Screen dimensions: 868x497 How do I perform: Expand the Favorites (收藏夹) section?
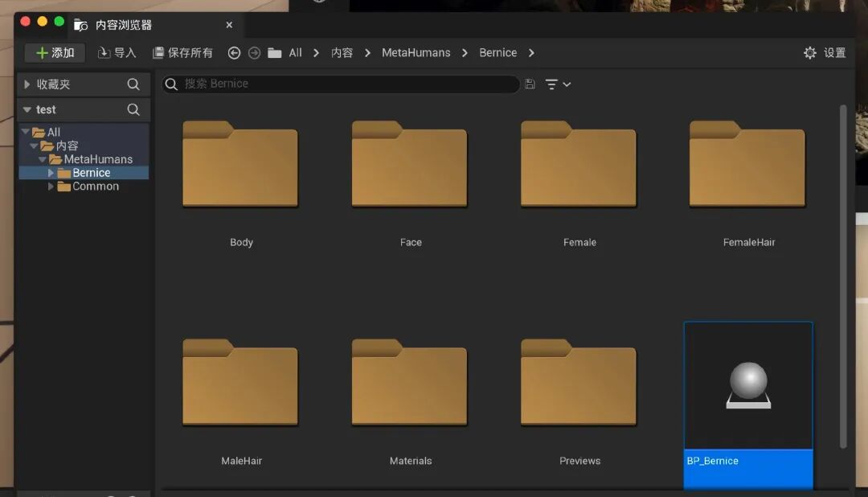pos(27,84)
